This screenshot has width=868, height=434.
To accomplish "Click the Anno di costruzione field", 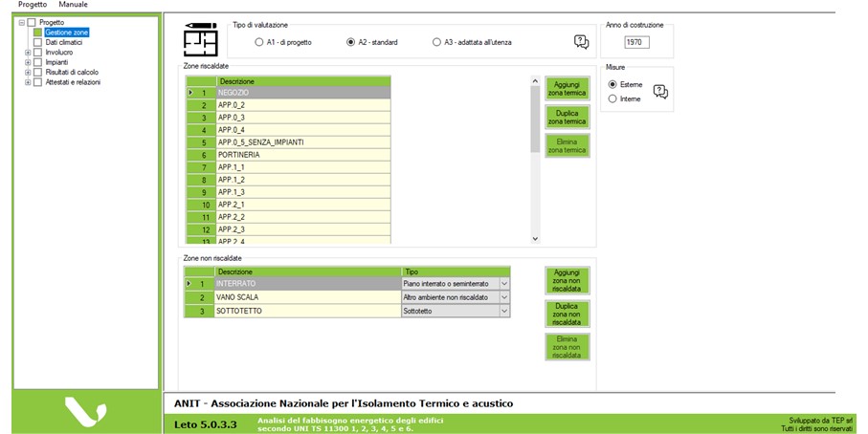I will click(634, 42).
